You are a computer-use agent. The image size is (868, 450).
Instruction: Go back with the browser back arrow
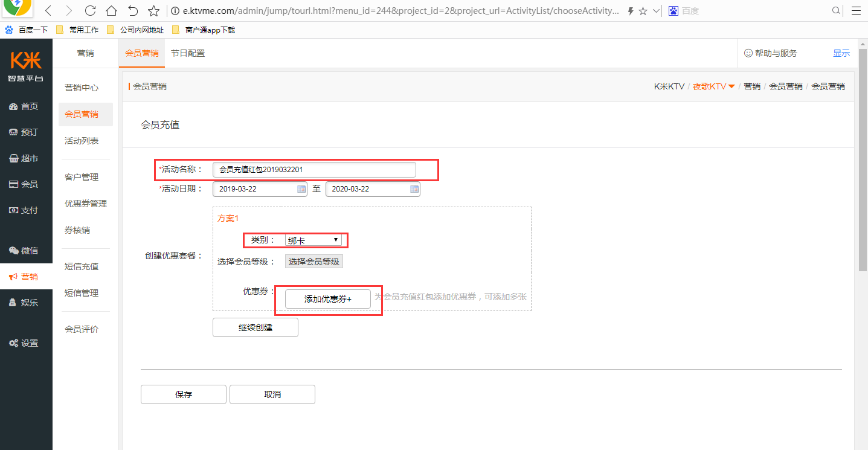coord(50,11)
